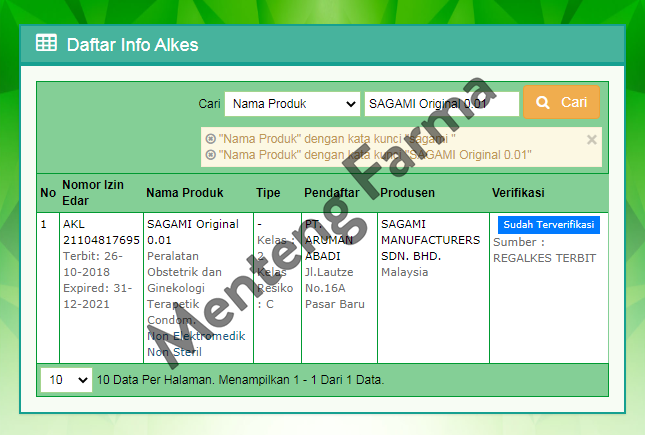Click the Pendaftar column header
Image resolution: width=645 pixels, height=435 pixels.
coord(332,193)
